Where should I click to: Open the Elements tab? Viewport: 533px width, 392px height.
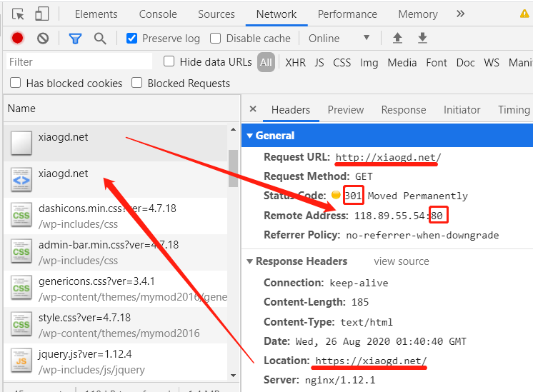click(x=96, y=14)
